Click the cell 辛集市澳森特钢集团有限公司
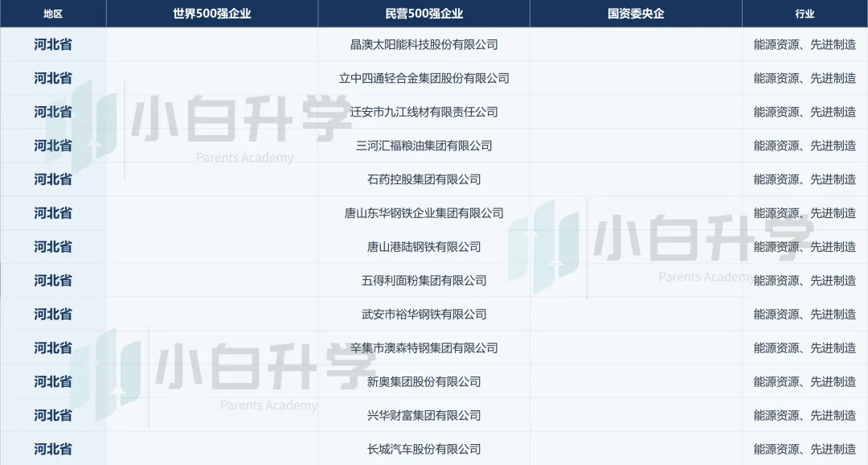This screenshot has width=868, height=465. tap(424, 348)
